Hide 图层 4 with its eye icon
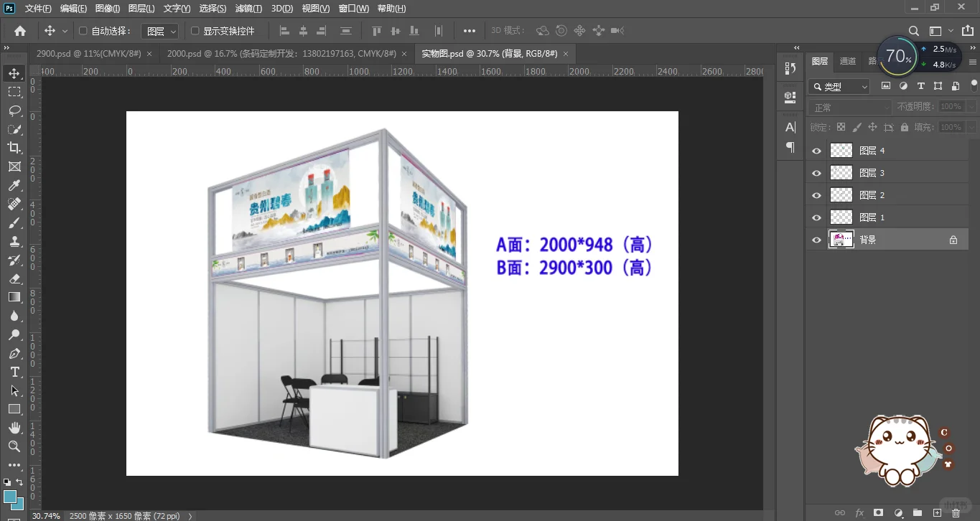980x521 pixels. point(816,151)
